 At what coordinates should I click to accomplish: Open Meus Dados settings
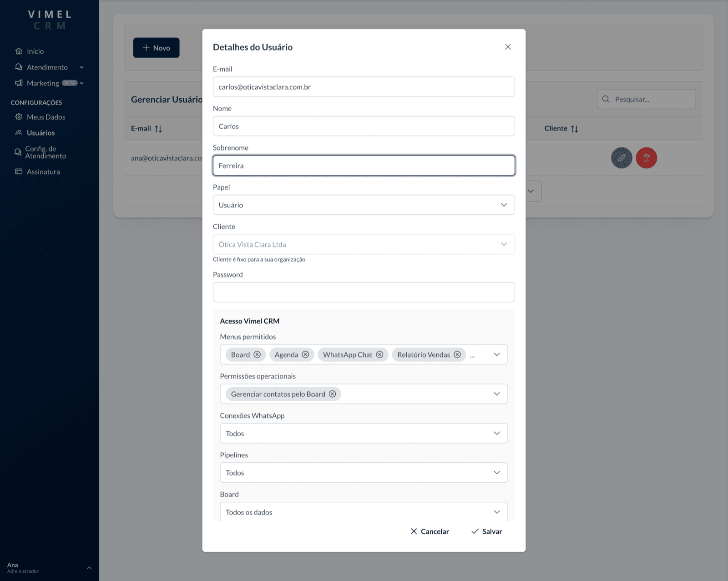(46, 117)
